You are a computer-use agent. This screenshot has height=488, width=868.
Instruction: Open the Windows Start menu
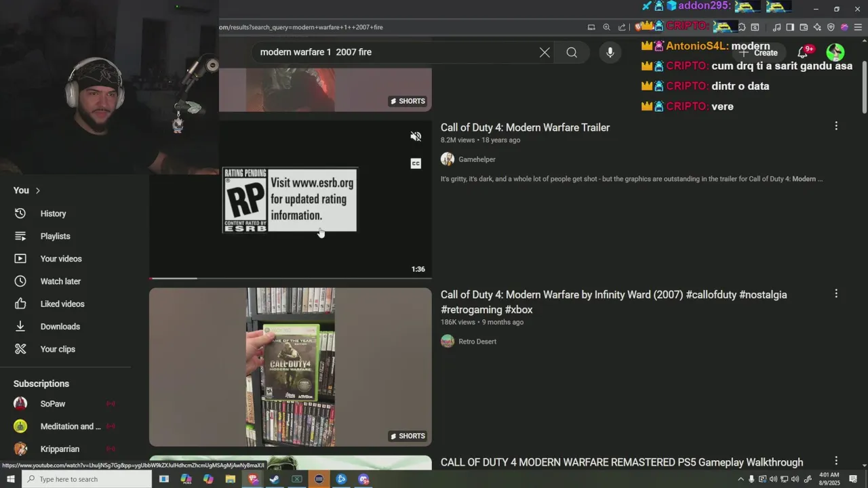pos(10,479)
